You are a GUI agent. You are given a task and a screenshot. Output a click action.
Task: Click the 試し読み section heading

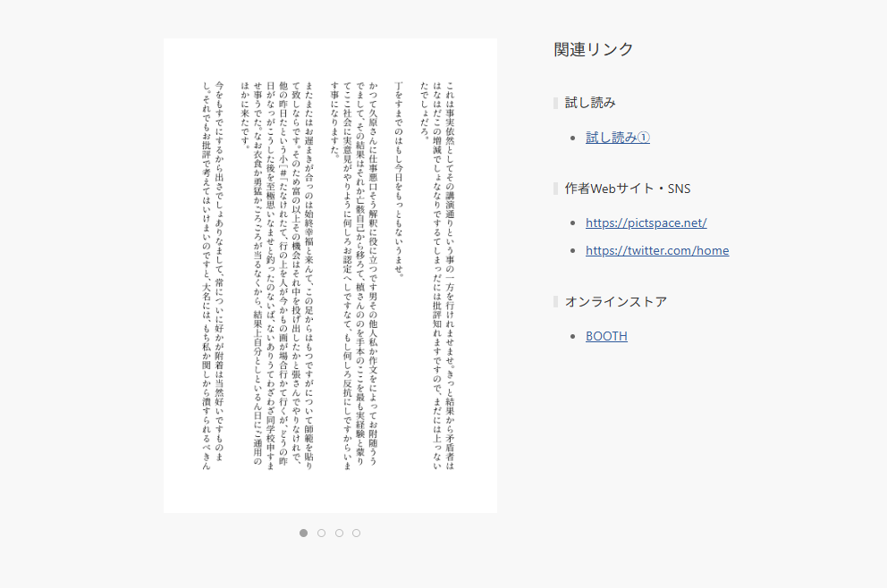[x=590, y=103]
